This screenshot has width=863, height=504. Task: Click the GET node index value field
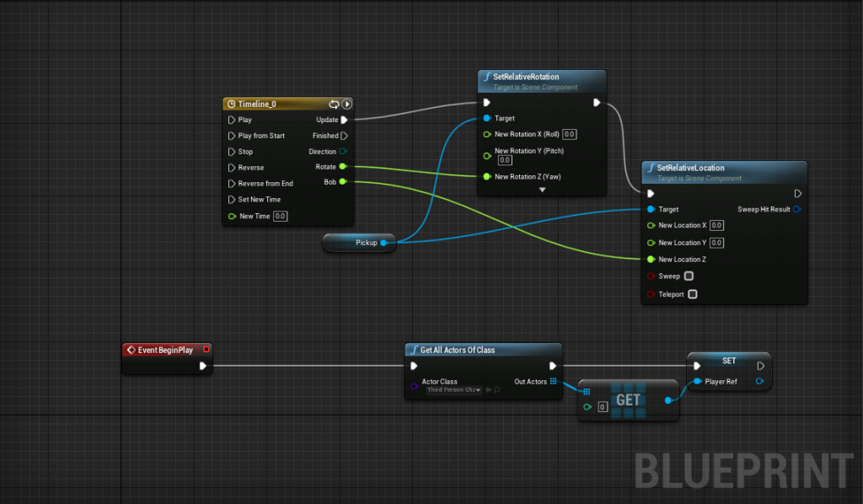click(603, 407)
